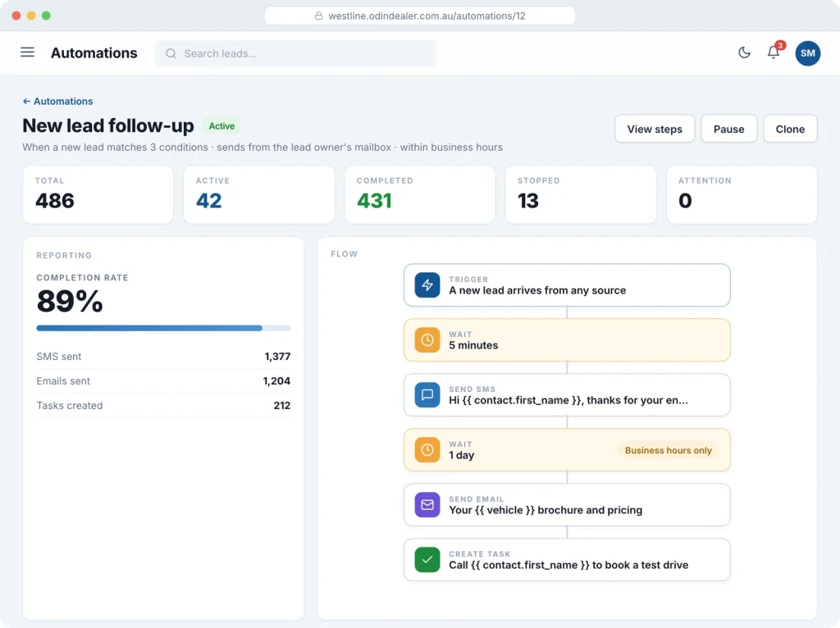Click the search magnifier icon
840x628 pixels.
click(x=171, y=53)
